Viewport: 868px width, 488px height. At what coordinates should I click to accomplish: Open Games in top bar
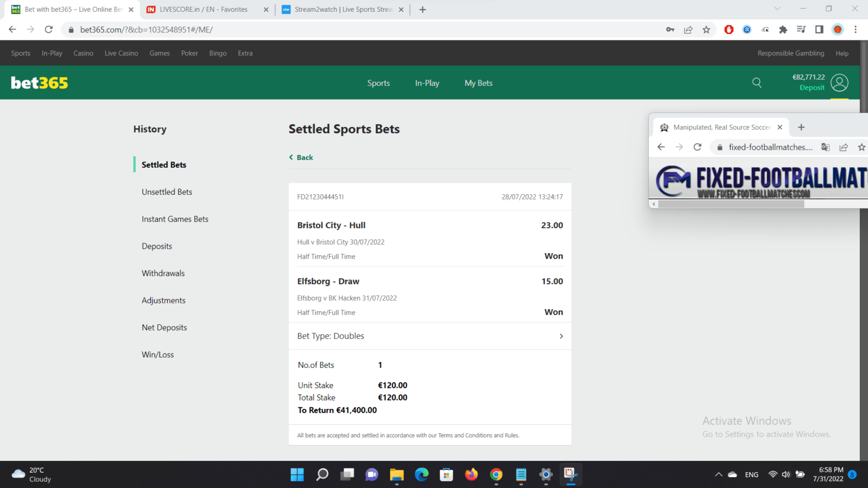point(160,53)
